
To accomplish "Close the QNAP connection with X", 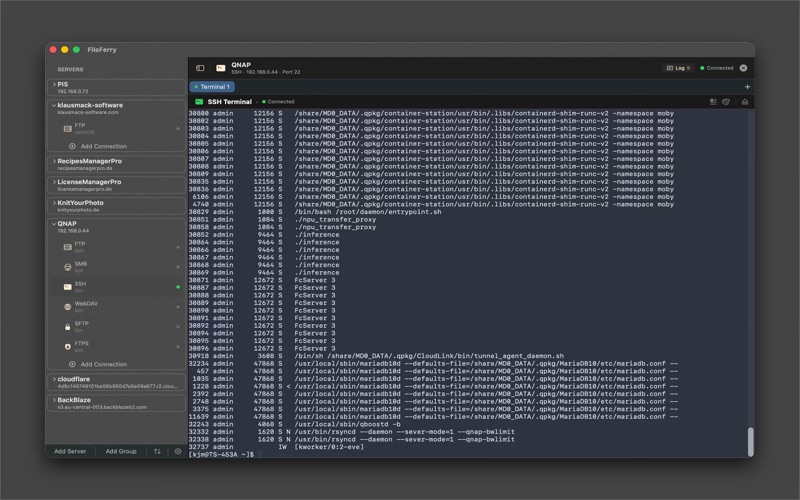I will (743, 68).
